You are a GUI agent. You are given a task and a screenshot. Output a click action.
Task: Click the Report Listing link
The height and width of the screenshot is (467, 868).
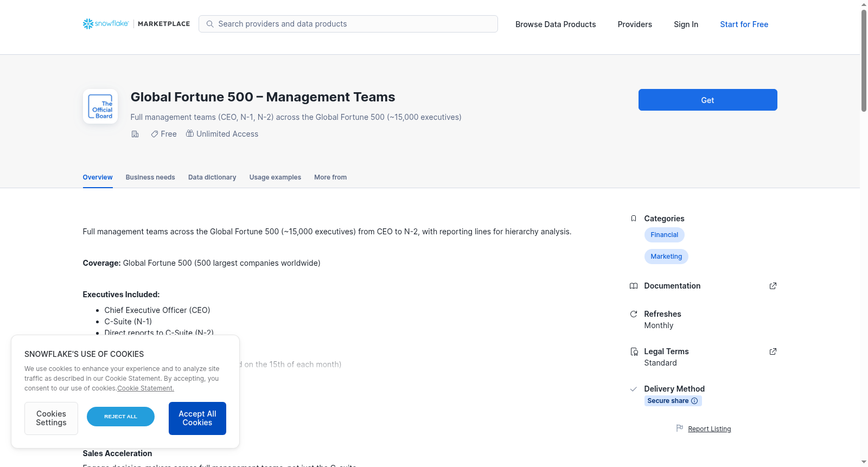point(710,429)
